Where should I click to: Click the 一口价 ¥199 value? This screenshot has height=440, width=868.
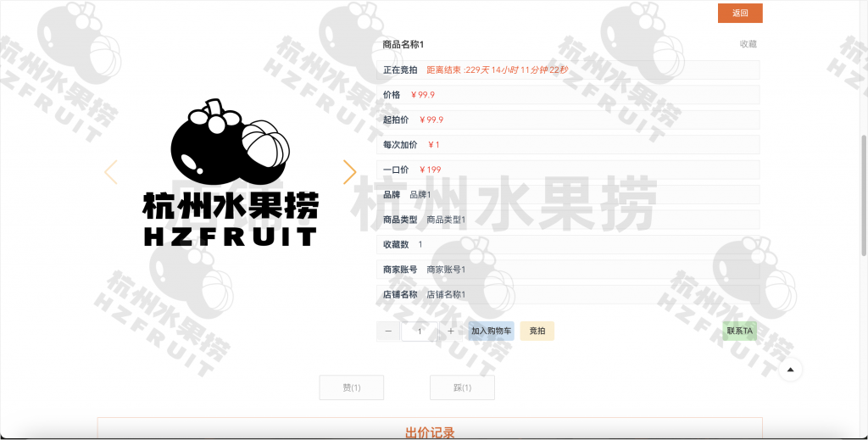pyautogui.click(x=430, y=170)
